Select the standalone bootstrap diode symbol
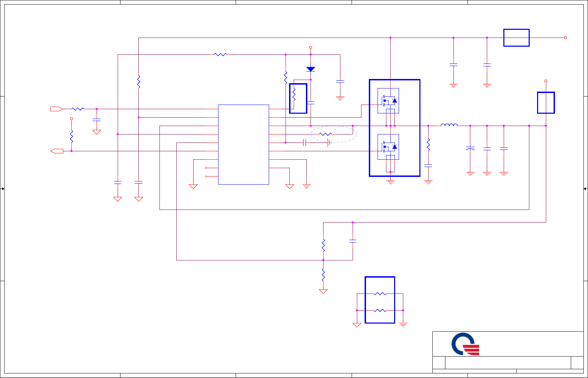Viewport: 588px width, 378px height. tap(311, 69)
